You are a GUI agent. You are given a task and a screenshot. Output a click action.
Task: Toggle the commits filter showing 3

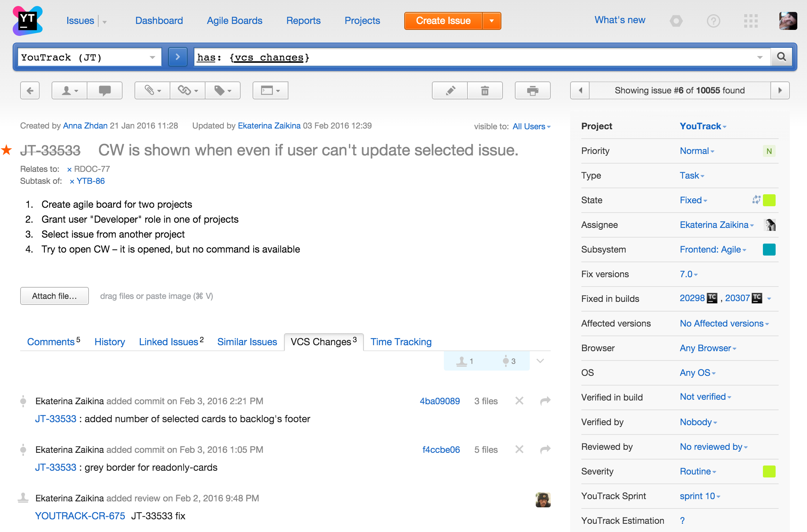click(509, 361)
